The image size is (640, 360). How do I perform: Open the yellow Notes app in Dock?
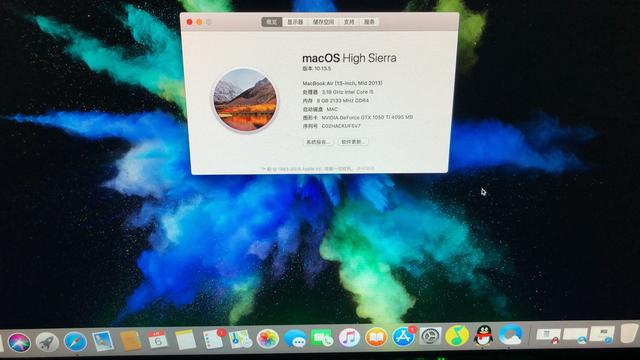pyautogui.click(x=185, y=340)
